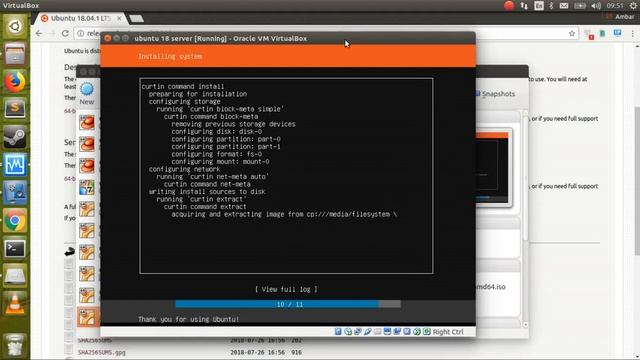Open Terminal from the launcher
640x360 pixels.
tap(15, 249)
